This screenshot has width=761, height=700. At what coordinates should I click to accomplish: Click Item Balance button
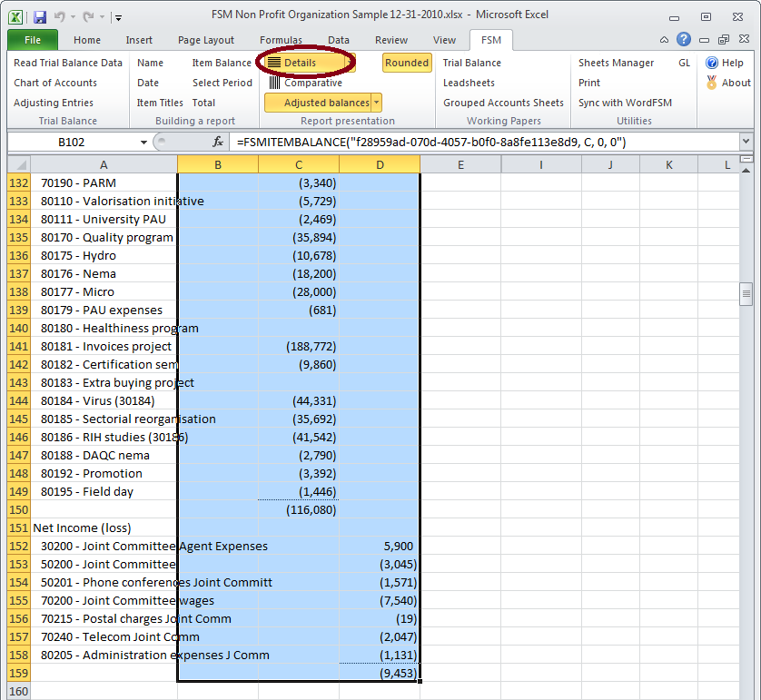(x=222, y=63)
